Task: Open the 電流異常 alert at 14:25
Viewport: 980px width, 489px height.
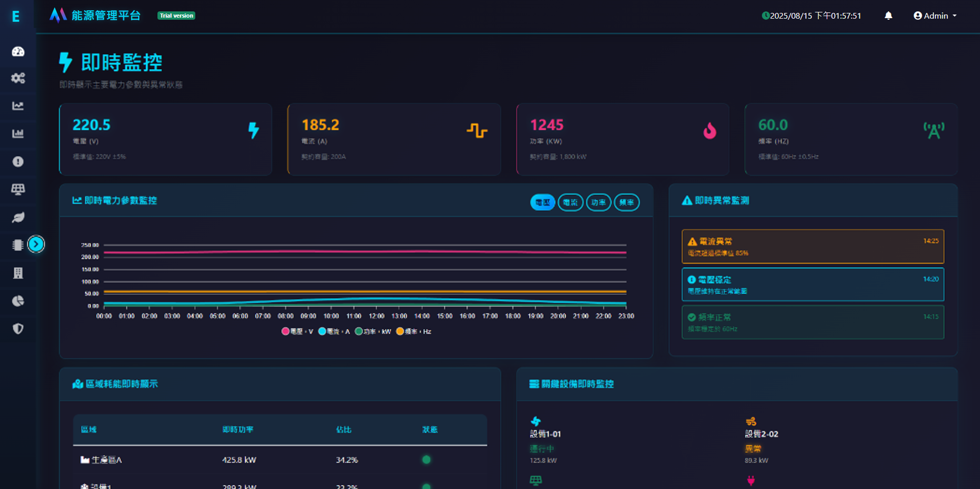Action: click(812, 246)
